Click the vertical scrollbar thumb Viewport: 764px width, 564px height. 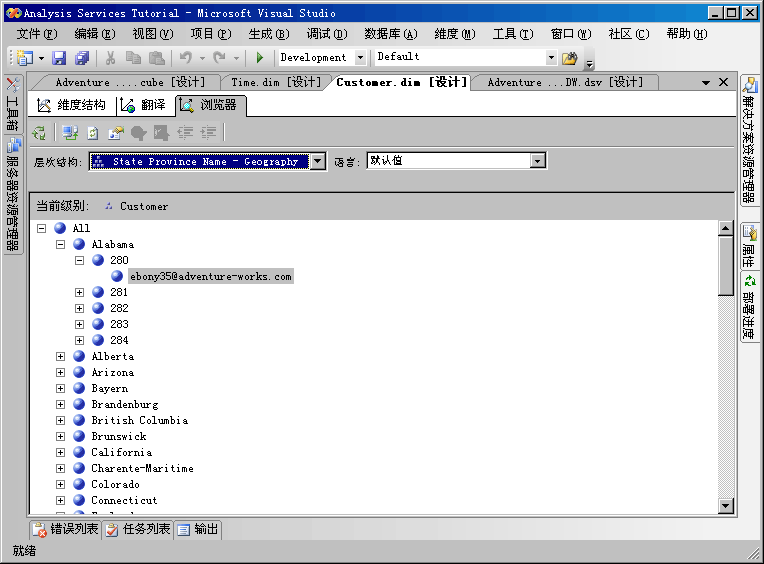coord(726,266)
